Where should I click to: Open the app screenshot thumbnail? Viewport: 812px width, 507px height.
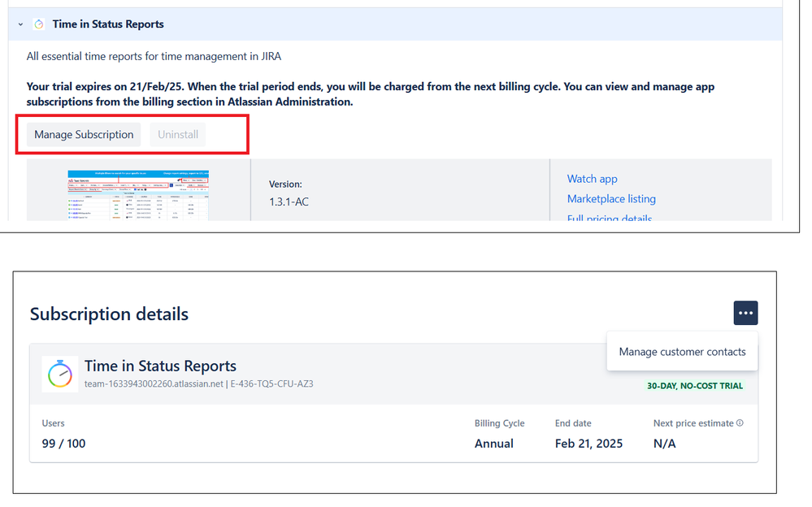pos(138,195)
